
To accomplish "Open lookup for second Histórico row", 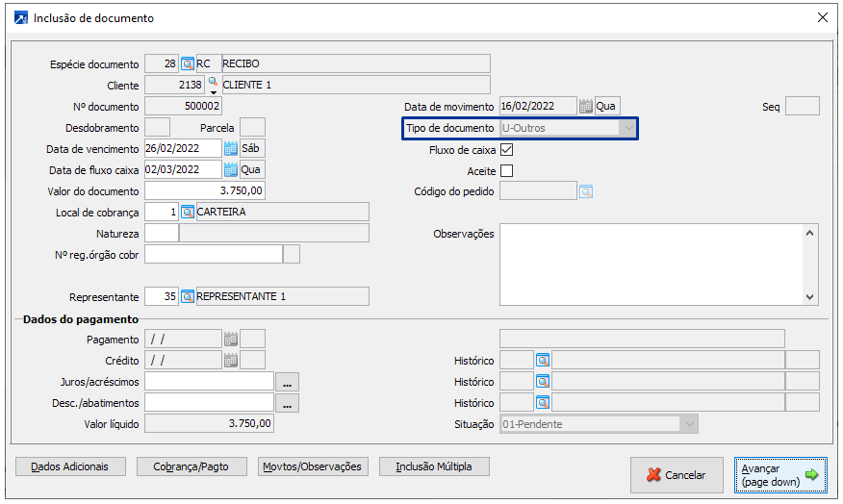I will pyautogui.click(x=543, y=382).
